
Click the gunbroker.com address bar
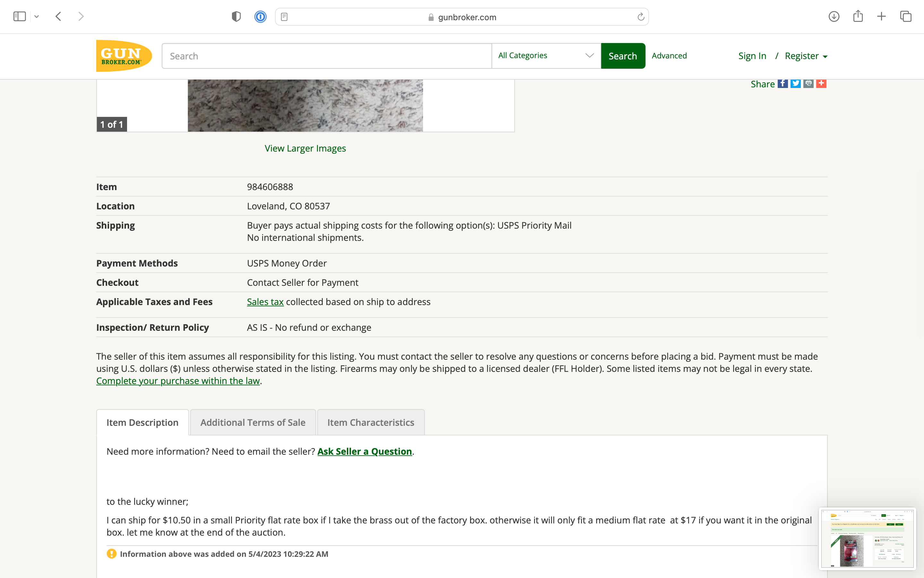pyautogui.click(x=462, y=17)
